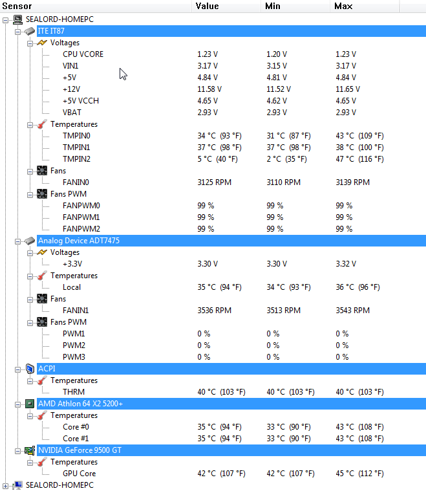
Task: Click the fan icon beside Fans PWM under ADT7475
Action: pos(42,322)
